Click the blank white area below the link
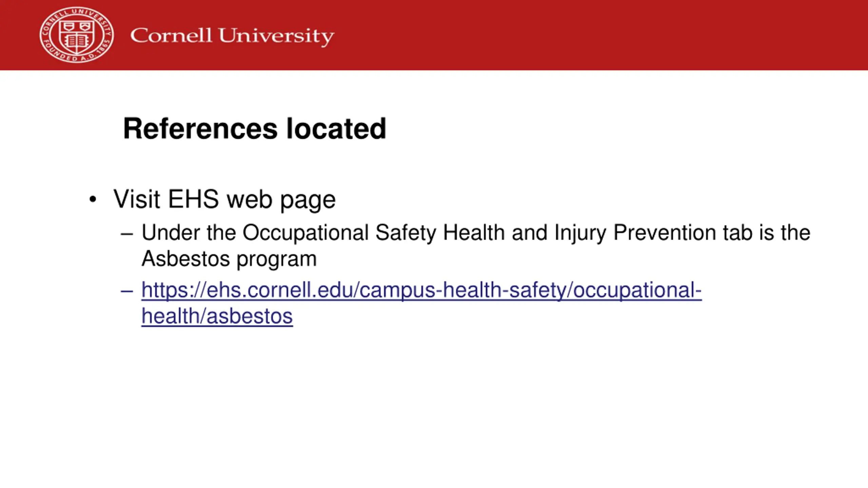Image resolution: width=868 pixels, height=488 pixels. [434, 407]
